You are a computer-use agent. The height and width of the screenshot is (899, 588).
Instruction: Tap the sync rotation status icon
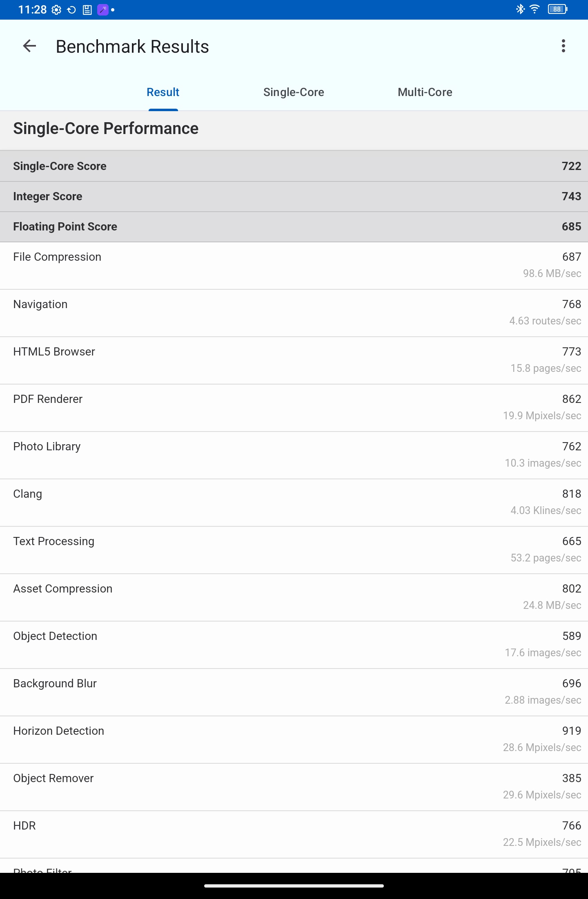pos(71,10)
